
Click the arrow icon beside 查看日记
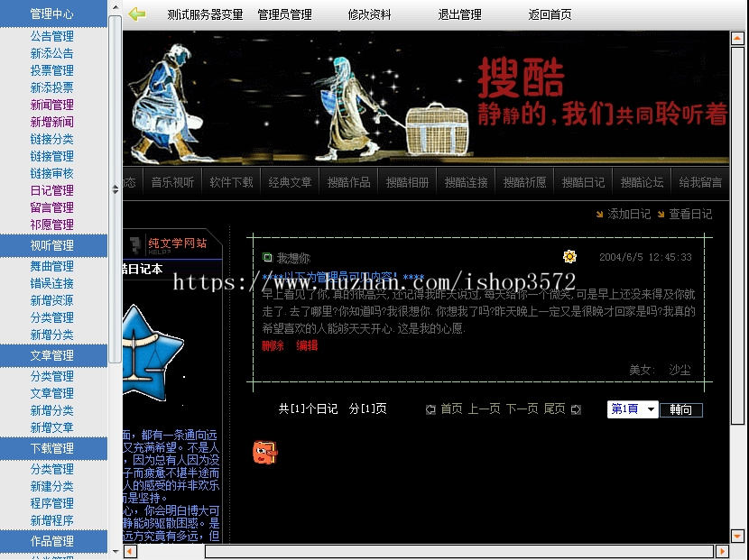[x=661, y=215]
